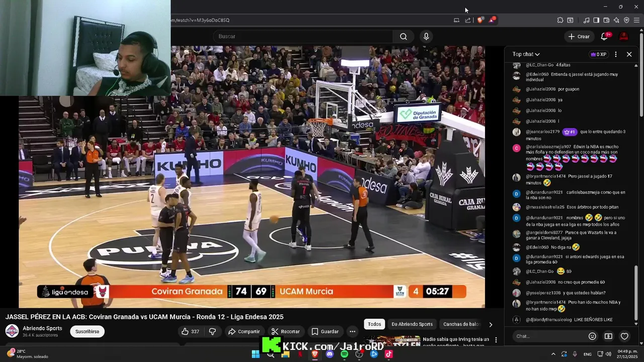
Task: Click the install app screen icon
Action: pos(456,20)
